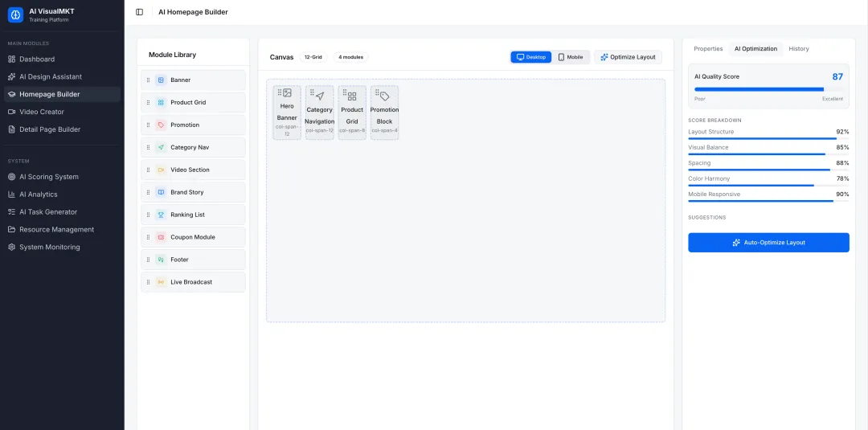Viewport: 868px width, 430px height.
Task: Select the Brand Story module label
Action: [187, 192]
